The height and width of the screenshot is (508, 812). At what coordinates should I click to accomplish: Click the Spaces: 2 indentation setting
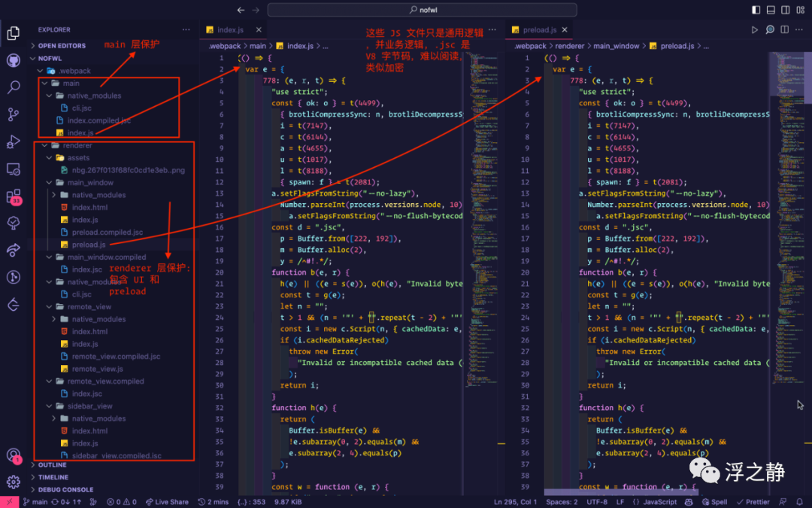pyautogui.click(x=562, y=502)
